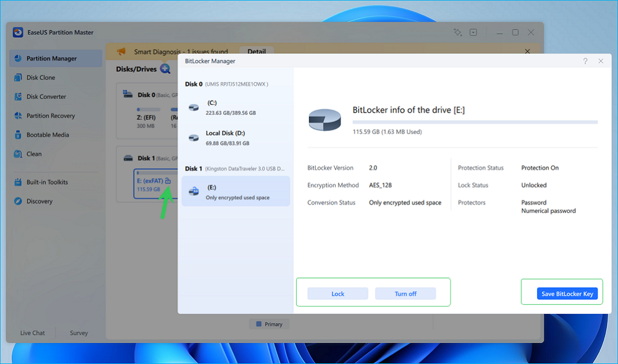
Task: Click the Local Disk D: drive icon
Action: (x=193, y=138)
